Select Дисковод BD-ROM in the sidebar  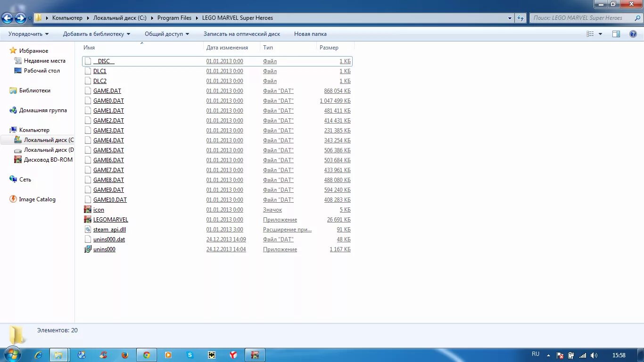pyautogui.click(x=49, y=160)
